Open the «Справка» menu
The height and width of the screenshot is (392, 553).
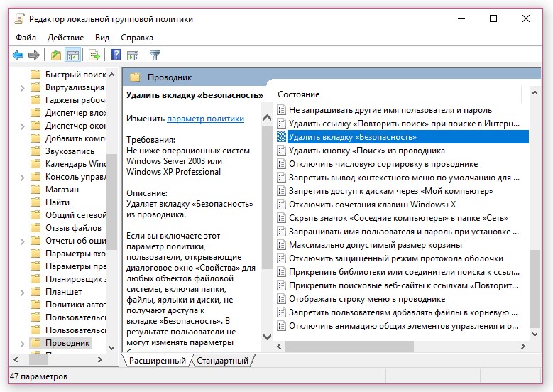click(137, 38)
